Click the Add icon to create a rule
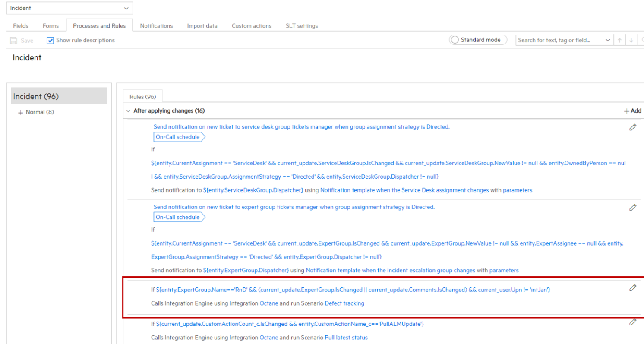The width and height of the screenshot is (644, 344). tap(631, 110)
